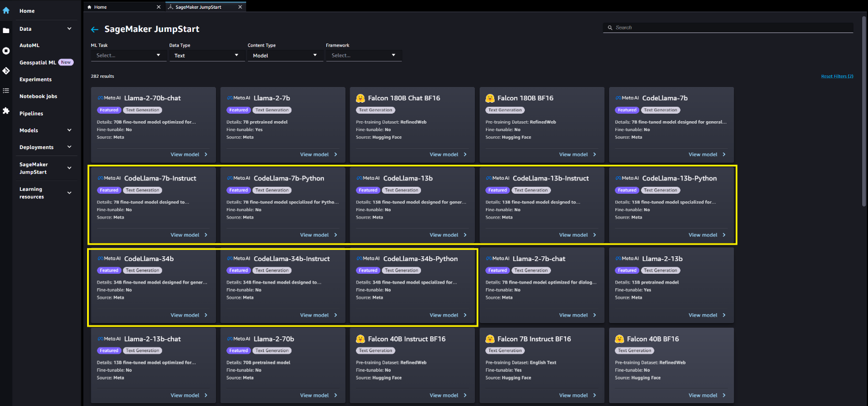
Task: Click Hugging Face icon on Falcon 40B Instruct BF16
Action: pyautogui.click(x=360, y=339)
